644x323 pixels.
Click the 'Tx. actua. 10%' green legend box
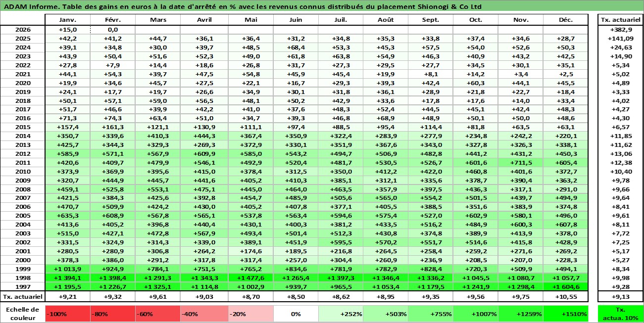point(620,313)
